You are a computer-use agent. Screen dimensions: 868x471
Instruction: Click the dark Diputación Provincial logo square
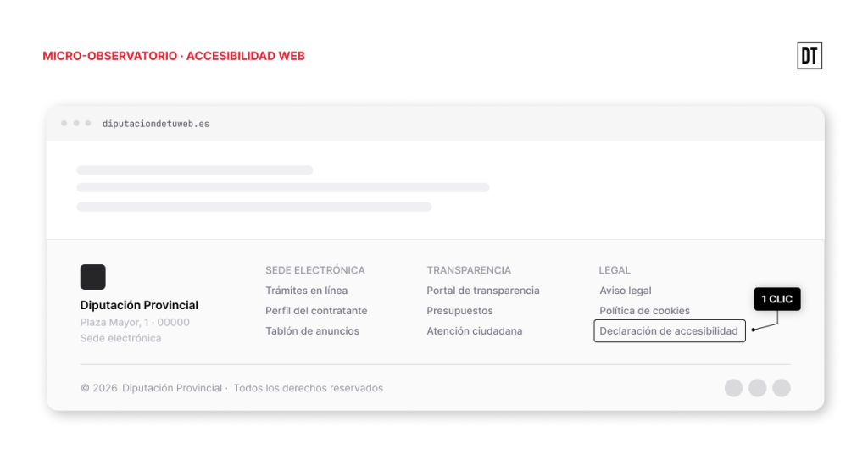[x=93, y=277]
